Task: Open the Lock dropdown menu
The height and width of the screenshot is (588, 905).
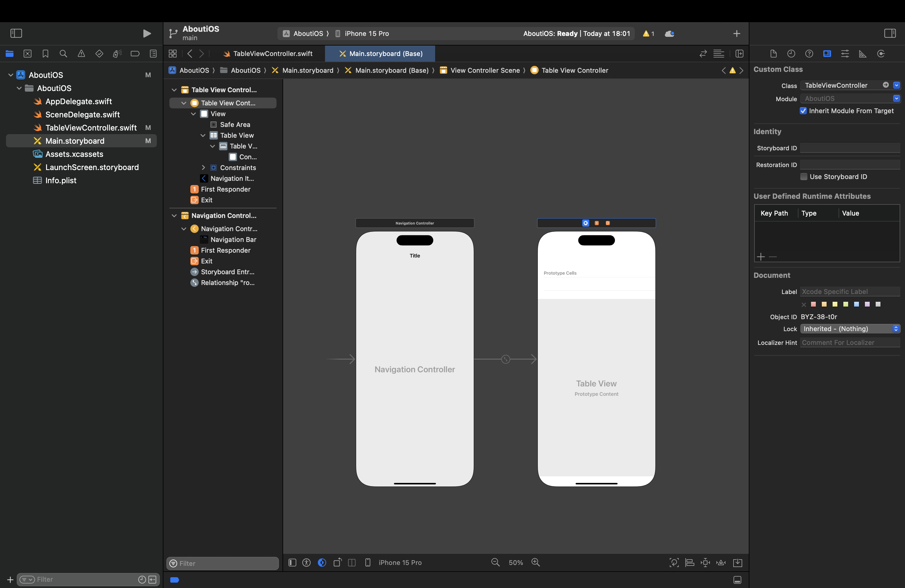Action: [850, 329]
